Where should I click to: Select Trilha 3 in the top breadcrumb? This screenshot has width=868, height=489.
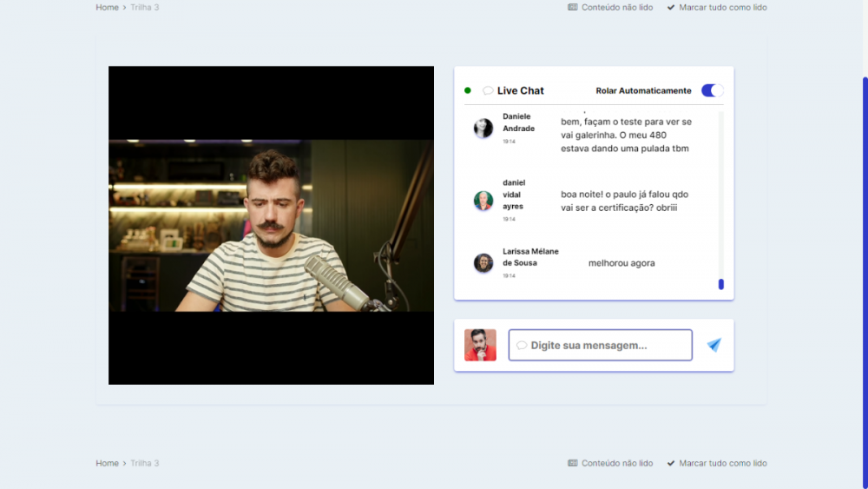pyautogui.click(x=145, y=8)
